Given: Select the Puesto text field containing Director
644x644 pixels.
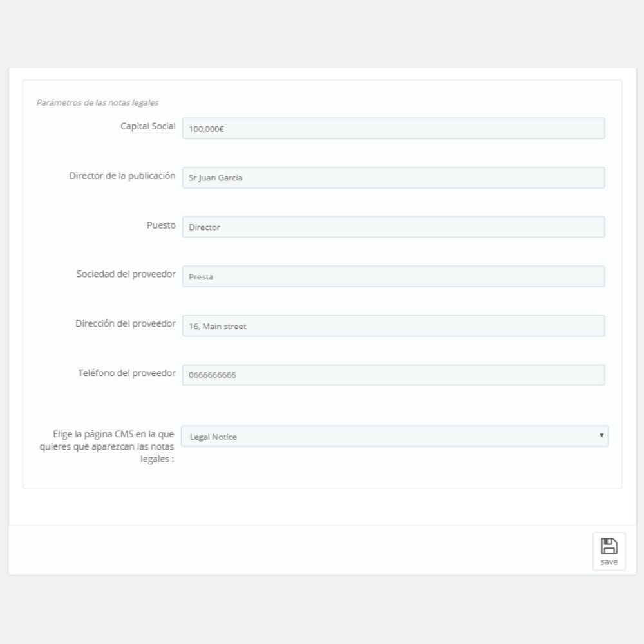Looking at the screenshot, I should click(393, 227).
